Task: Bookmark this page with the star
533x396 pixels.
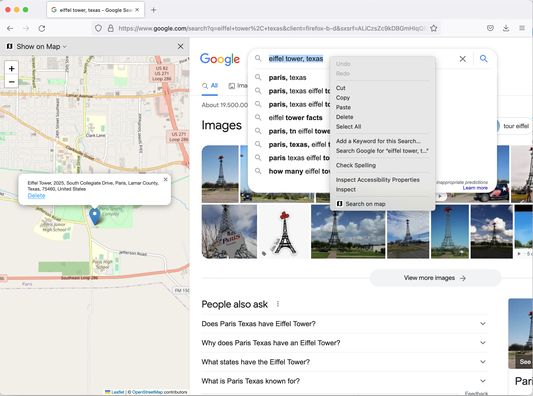Action: point(433,29)
